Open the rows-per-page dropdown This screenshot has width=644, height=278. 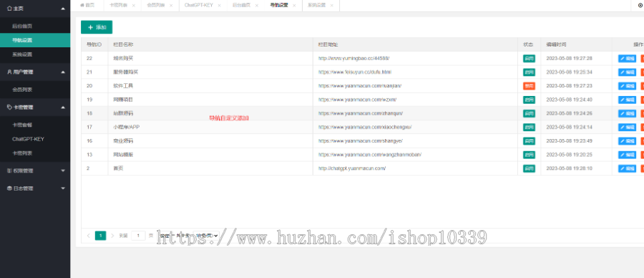(x=206, y=236)
